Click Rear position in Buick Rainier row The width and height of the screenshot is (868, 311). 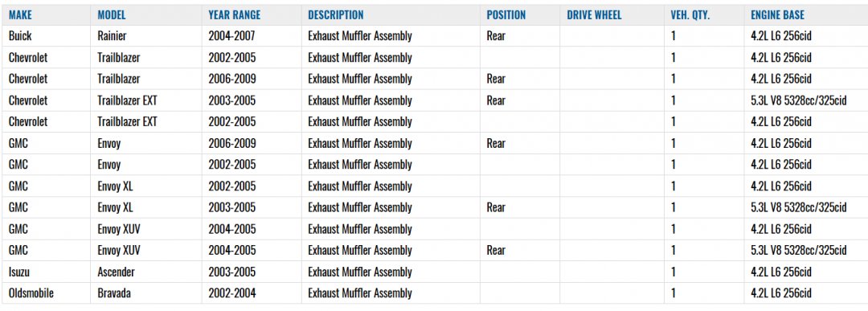(496, 36)
